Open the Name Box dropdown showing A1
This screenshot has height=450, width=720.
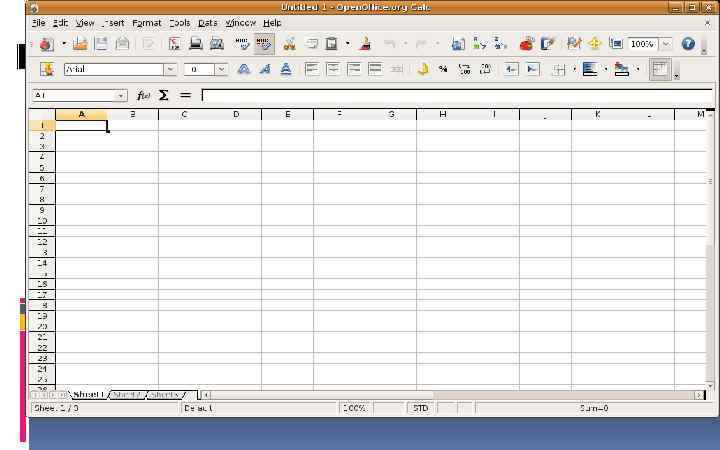(120, 96)
